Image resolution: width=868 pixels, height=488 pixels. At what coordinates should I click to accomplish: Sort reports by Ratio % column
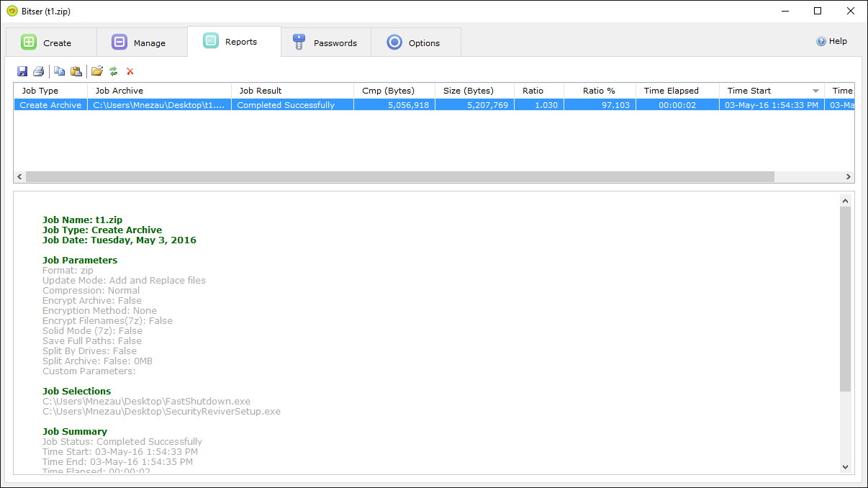click(599, 90)
